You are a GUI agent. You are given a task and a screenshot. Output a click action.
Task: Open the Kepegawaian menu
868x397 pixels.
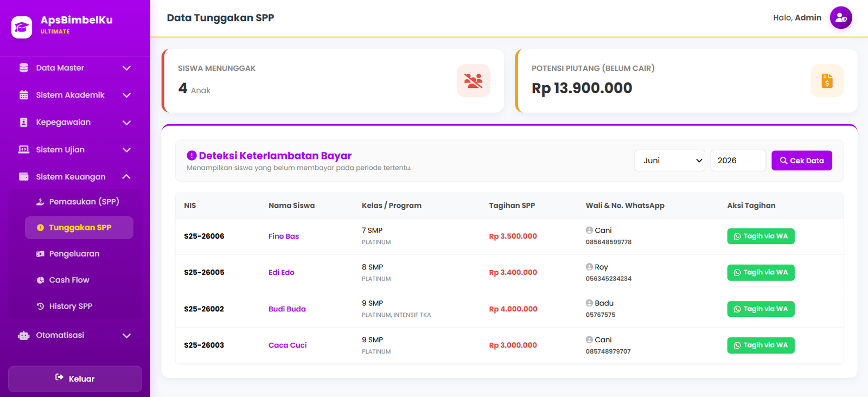[75, 123]
